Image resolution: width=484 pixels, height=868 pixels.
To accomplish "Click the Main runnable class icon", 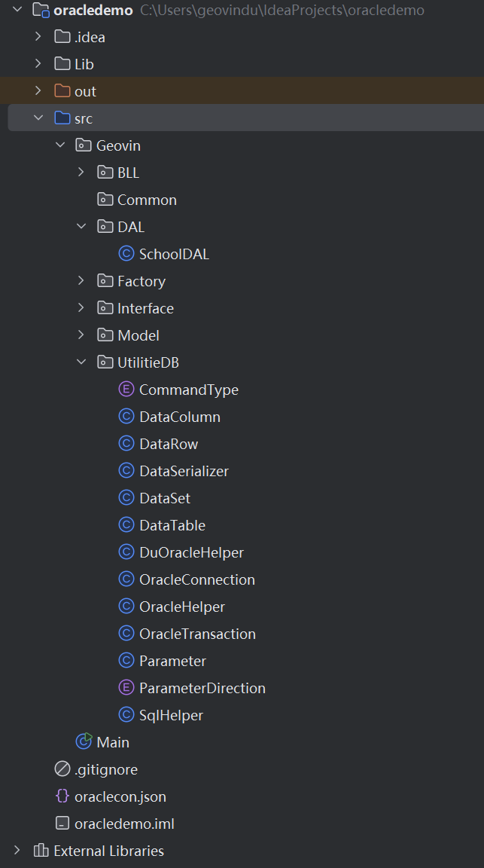I will click(x=84, y=742).
